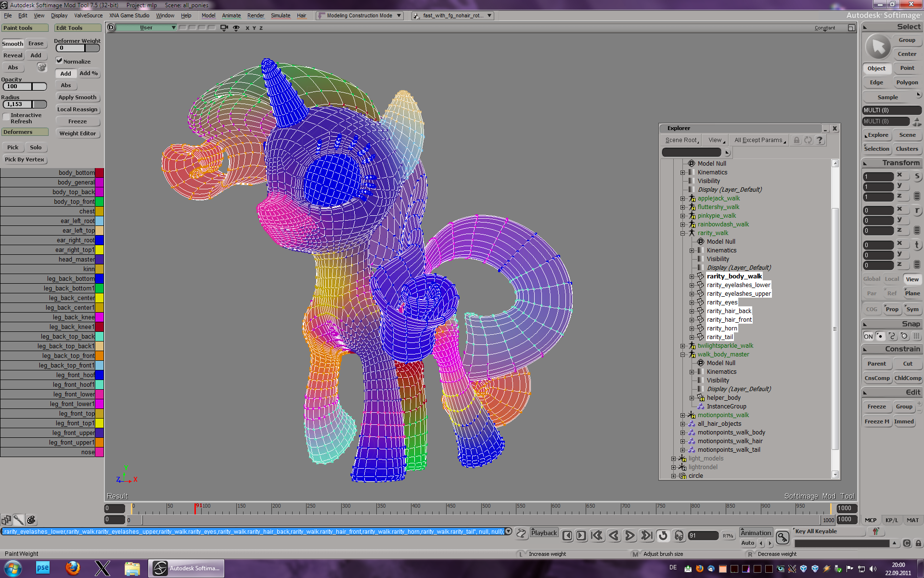
Task: Click the Explorer help question mark
Action: tap(820, 140)
